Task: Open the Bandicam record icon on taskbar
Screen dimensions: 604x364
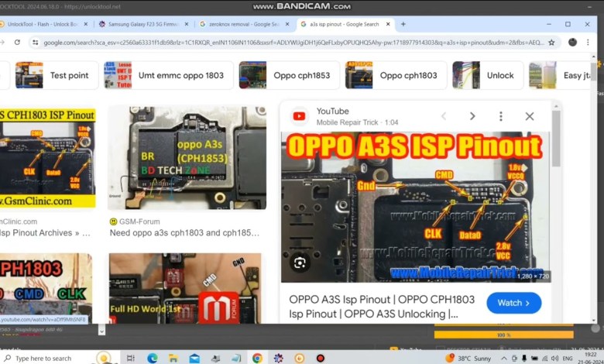Action: [320, 359]
